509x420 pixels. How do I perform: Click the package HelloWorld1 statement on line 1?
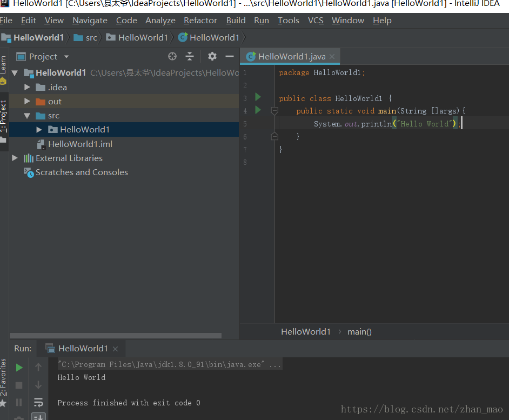pos(322,72)
